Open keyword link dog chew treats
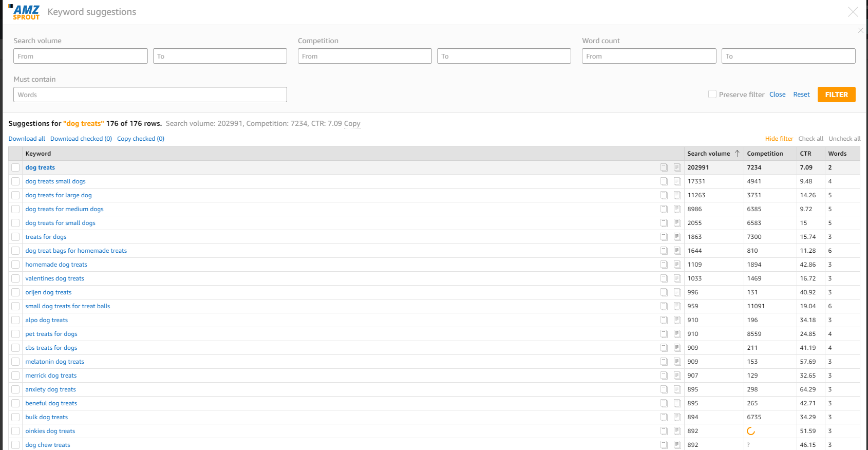The height and width of the screenshot is (450, 868). coord(48,445)
